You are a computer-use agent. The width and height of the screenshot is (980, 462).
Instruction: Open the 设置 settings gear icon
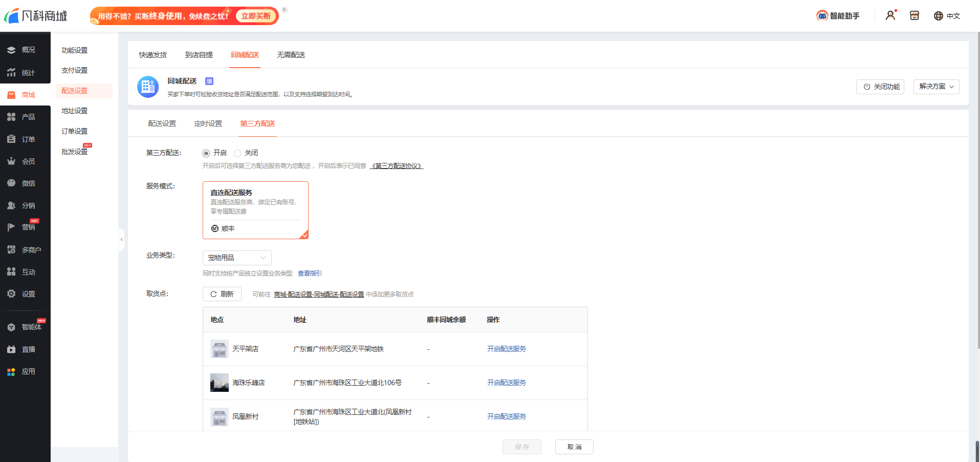11,293
